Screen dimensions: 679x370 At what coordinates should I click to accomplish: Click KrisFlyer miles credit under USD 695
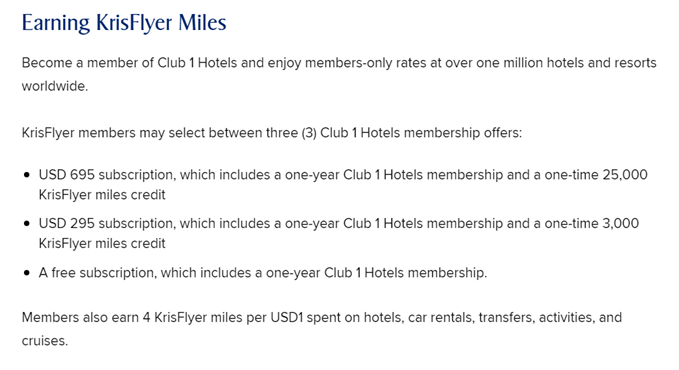point(102,195)
